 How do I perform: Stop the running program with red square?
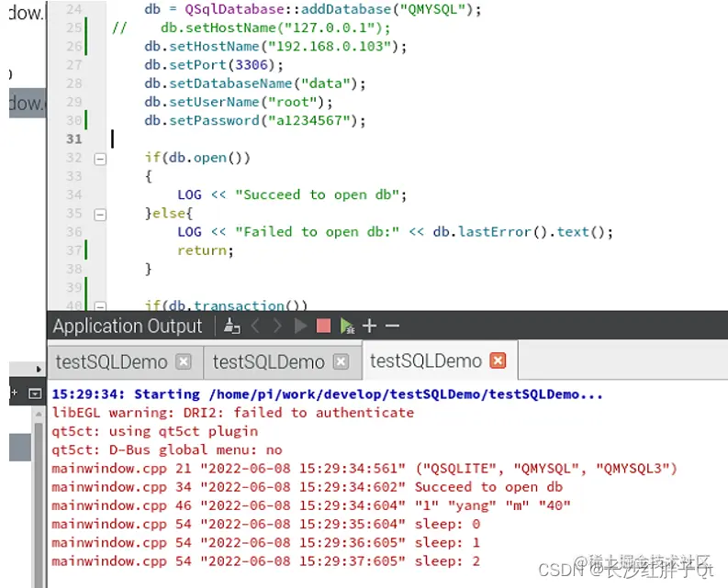click(x=323, y=326)
